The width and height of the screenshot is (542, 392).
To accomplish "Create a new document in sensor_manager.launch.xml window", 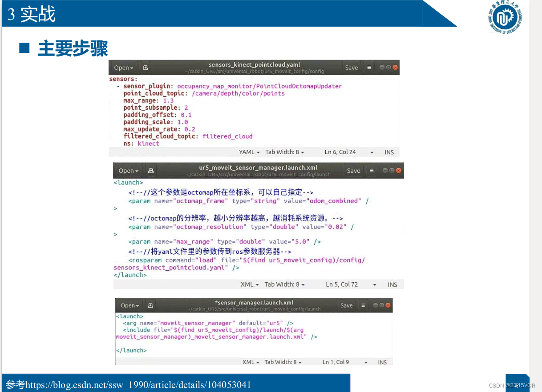I will pos(151,305).
